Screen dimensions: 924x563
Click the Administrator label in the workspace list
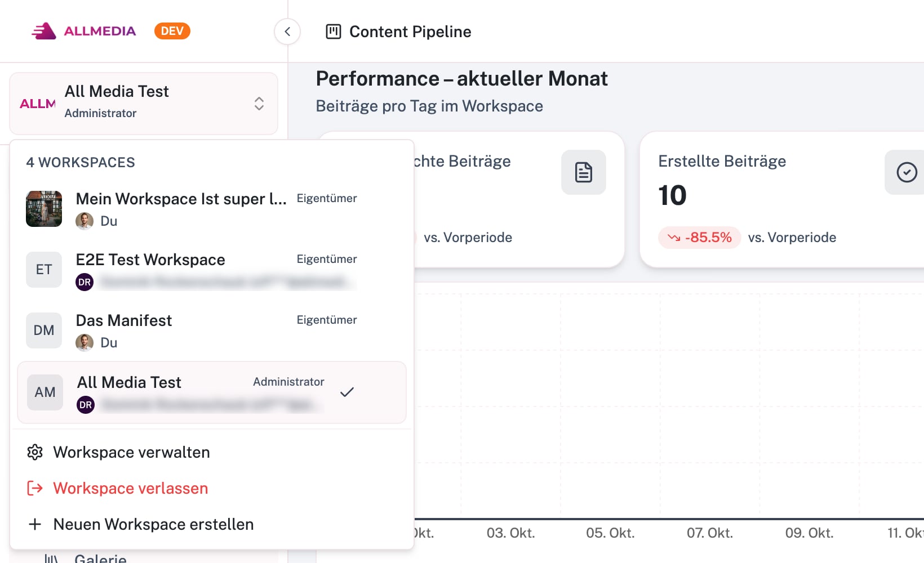(x=288, y=382)
